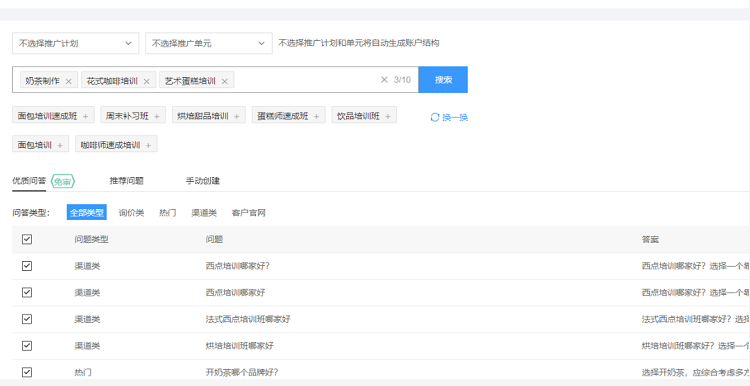
Task: Clear all keywords in the search box
Action: click(384, 80)
